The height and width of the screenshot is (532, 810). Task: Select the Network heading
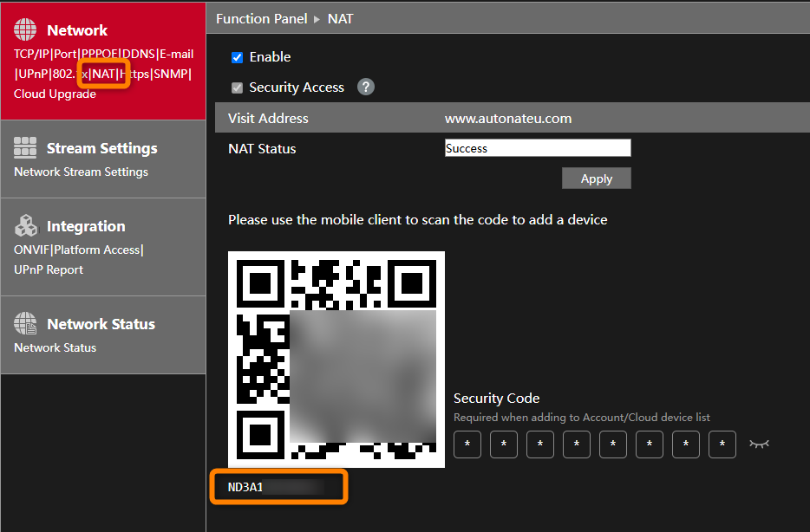point(77,30)
